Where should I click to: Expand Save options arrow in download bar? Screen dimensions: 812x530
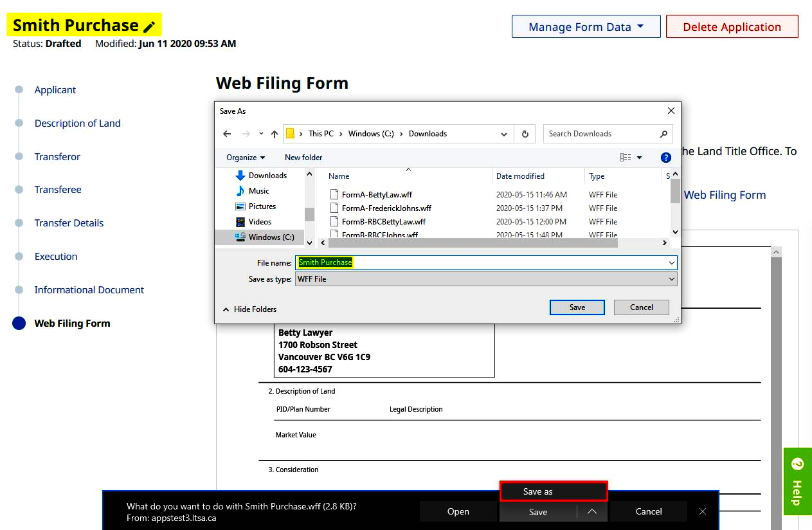(x=592, y=512)
